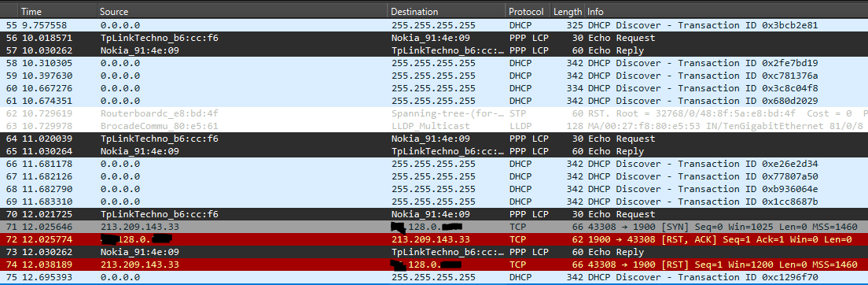Image resolution: width=868 pixels, height=285 pixels.
Task: Select packet 73 Echo Reply at 12.030262
Action: 434,252
